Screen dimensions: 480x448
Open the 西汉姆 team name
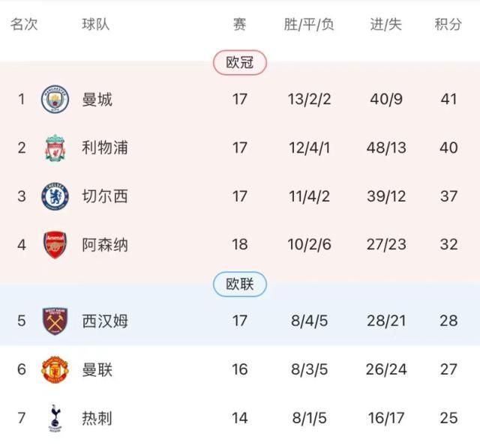coord(105,321)
